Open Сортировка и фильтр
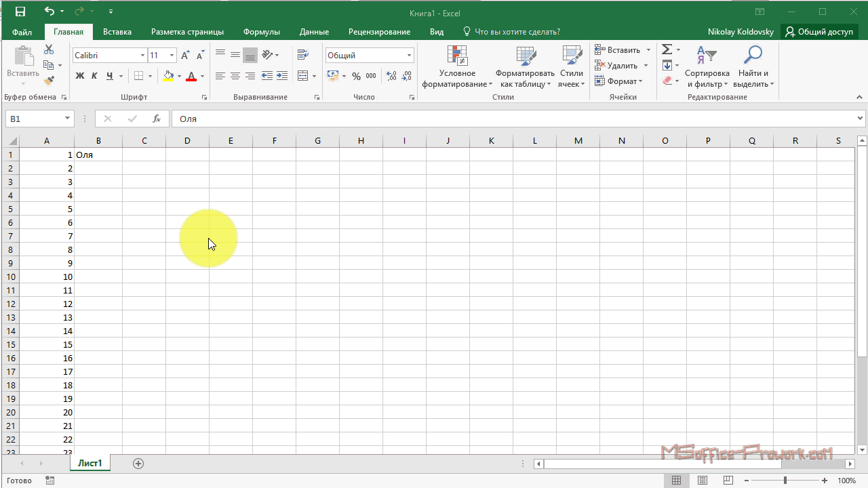Image resolution: width=868 pixels, height=488 pixels. pos(707,66)
